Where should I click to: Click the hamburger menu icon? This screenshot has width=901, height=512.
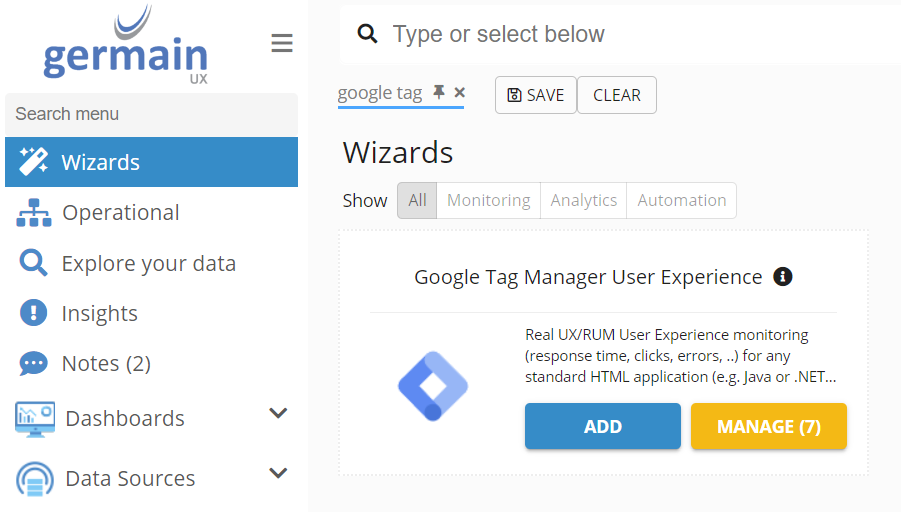pyautogui.click(x=282, y=43)
